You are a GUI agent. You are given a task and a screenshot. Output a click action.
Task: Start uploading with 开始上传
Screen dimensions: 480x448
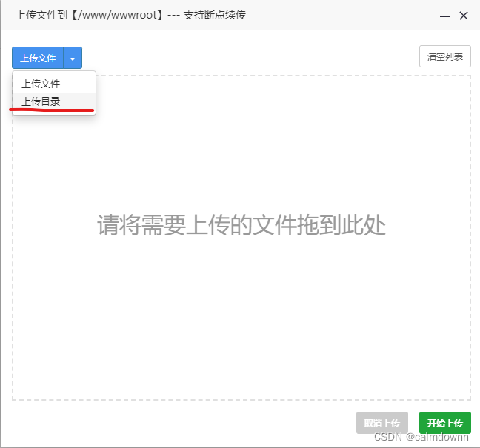[444, 423]
